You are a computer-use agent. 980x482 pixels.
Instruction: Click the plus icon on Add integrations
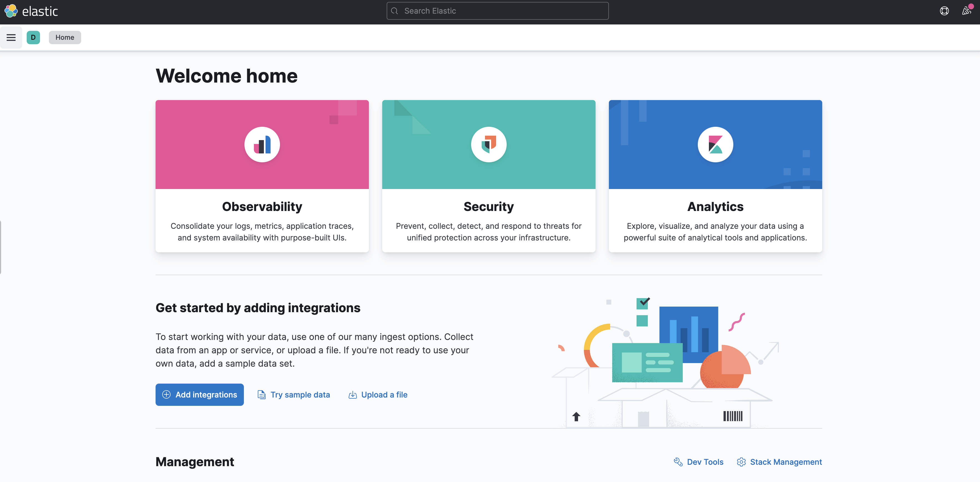pos(166,395)
